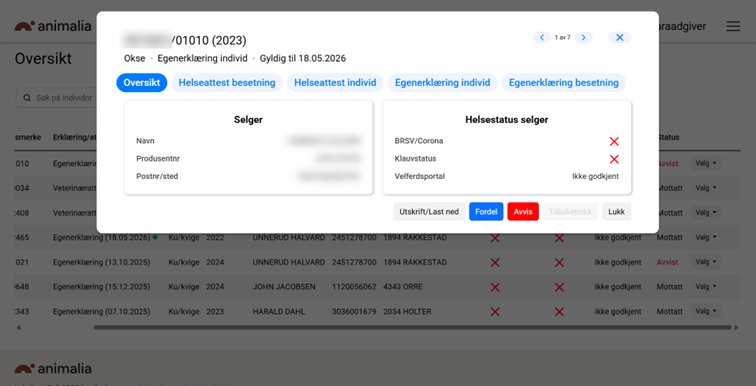Image resolution: width=756 pixels, height=386 pixels.
Task: Click the red X next to BRSV/Corona
Action: [614, 141]
